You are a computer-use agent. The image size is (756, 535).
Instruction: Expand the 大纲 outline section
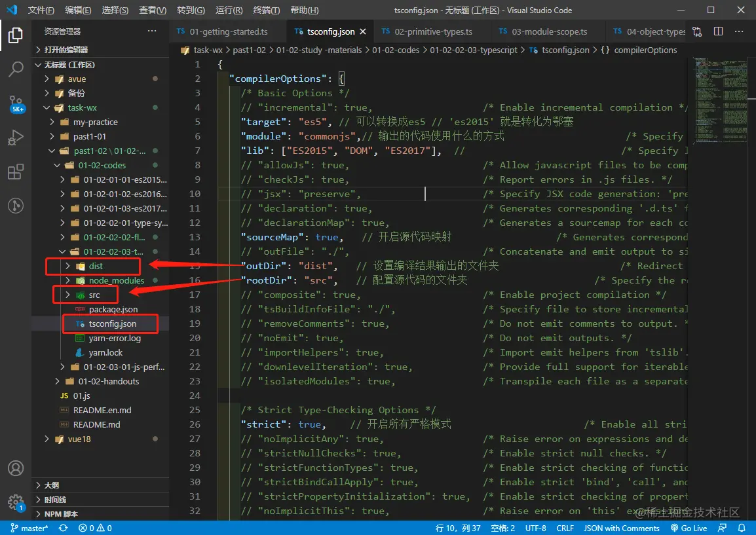point(100,485)
